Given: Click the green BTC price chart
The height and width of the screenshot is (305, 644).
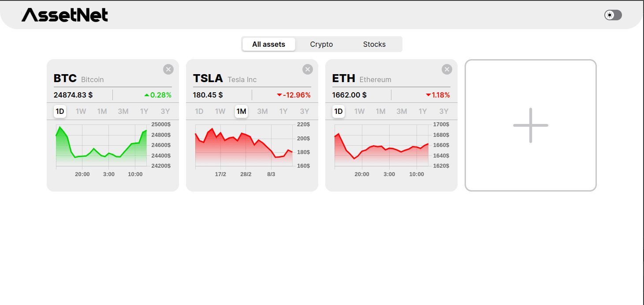Looking at the screenshot, I should tap(101, 145).
